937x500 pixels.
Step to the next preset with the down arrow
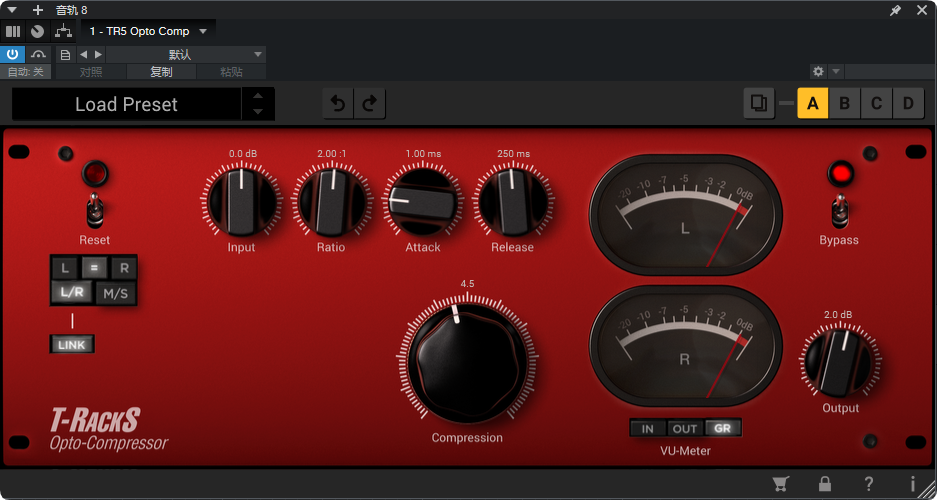(x=258, y=112)
